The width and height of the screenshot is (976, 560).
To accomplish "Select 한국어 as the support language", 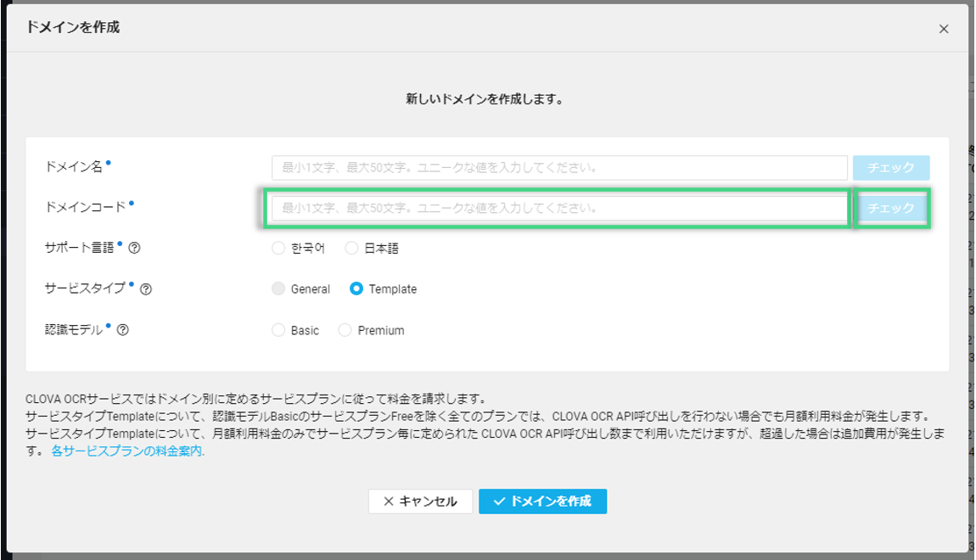I will click(x=278, y=249).
